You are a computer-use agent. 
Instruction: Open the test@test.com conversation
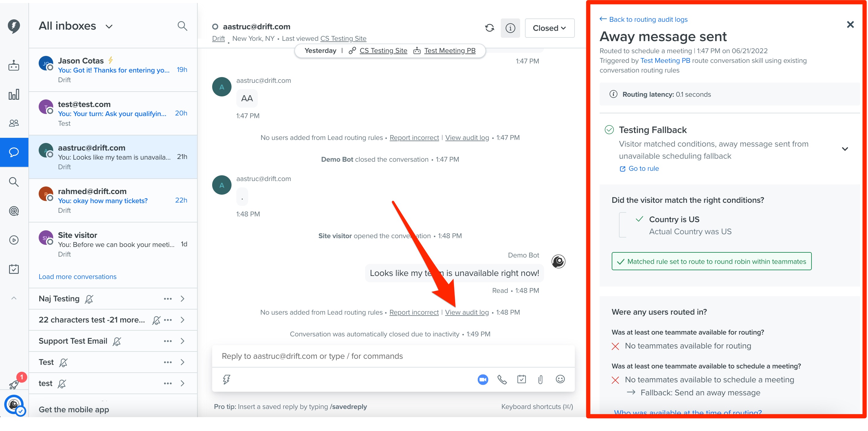[x=113, y=114]
